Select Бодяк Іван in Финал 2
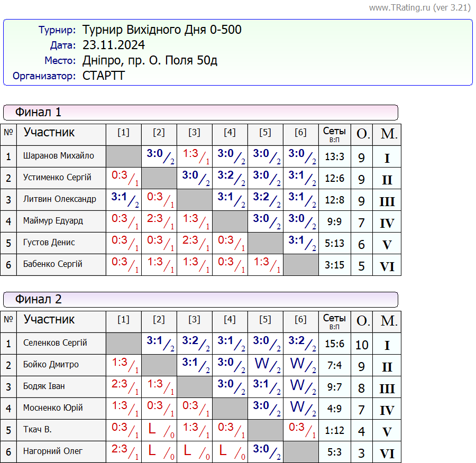 point(44,386)
